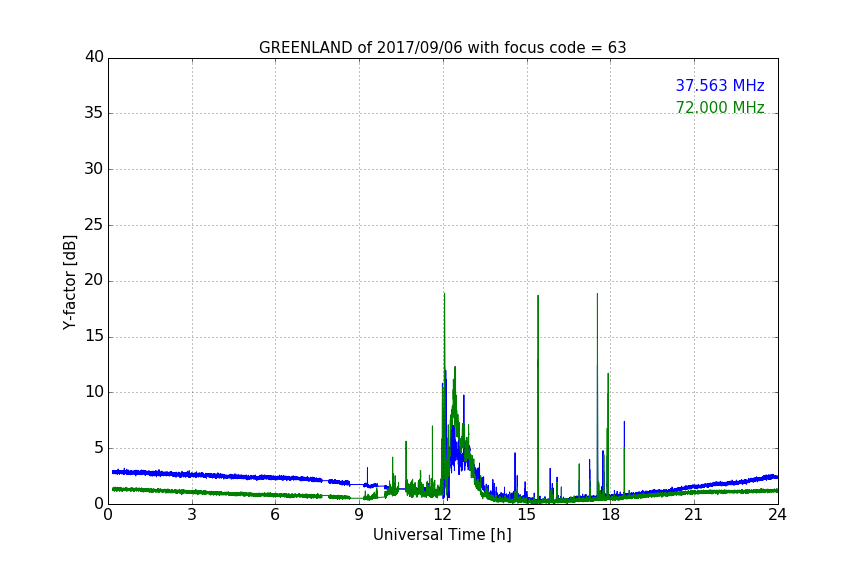The width and height of the screenshot is (864, 576).
Task: Click the chart title mentioning GREENLAND
Action: (x=442, y=48)
